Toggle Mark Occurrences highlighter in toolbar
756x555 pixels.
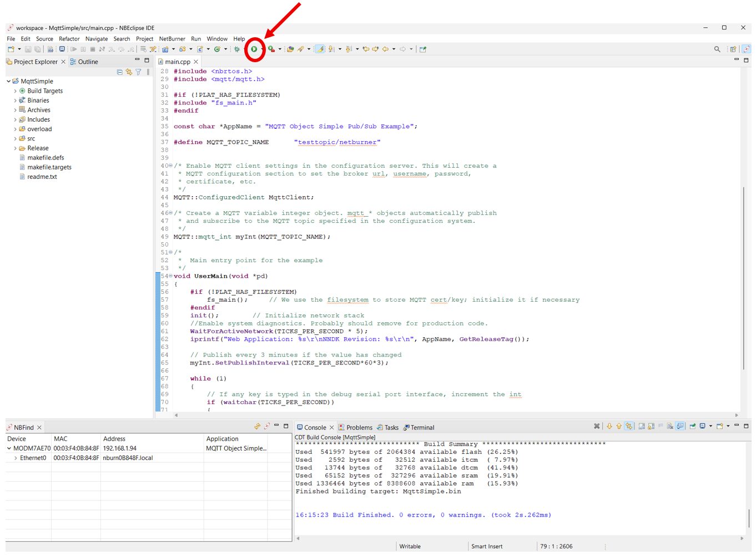click(x=320, y=49)
